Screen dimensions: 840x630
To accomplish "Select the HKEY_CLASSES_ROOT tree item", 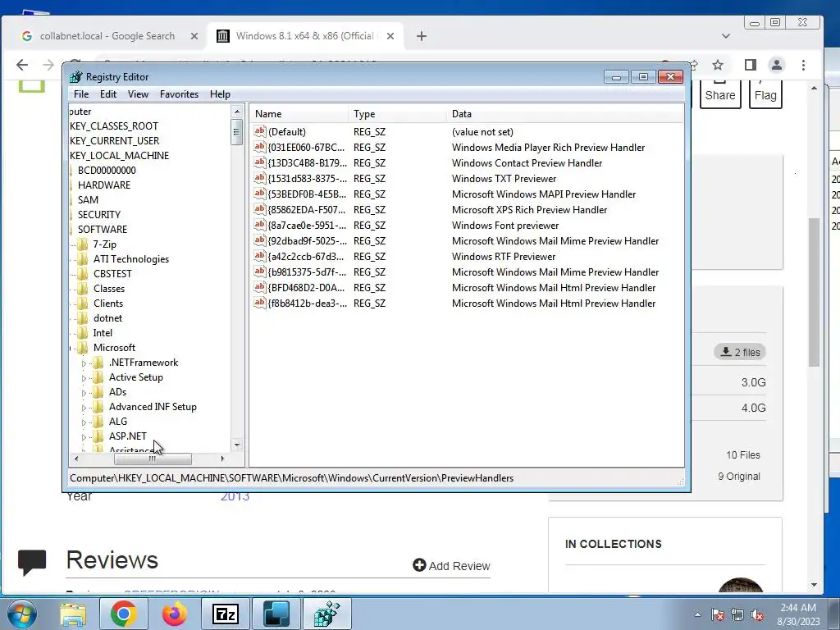I will tap(114, 126).
